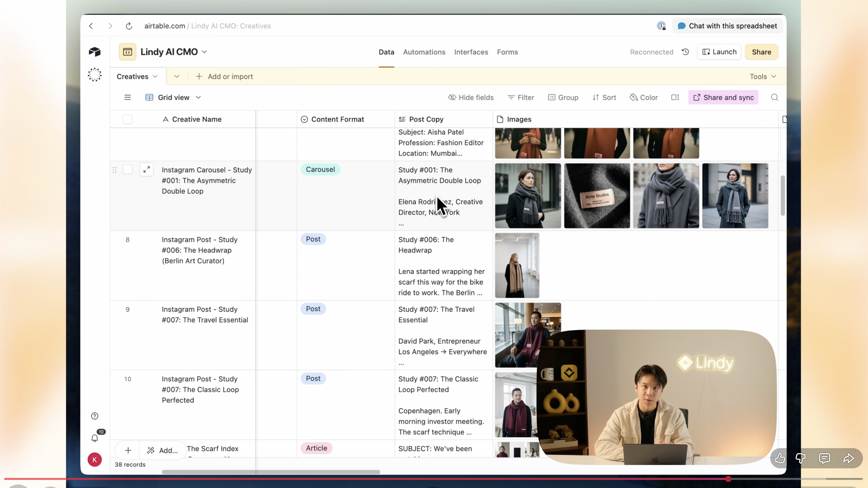Reload the page with refresh icon
Screen dimensions: 868x488
coord(129,26)
